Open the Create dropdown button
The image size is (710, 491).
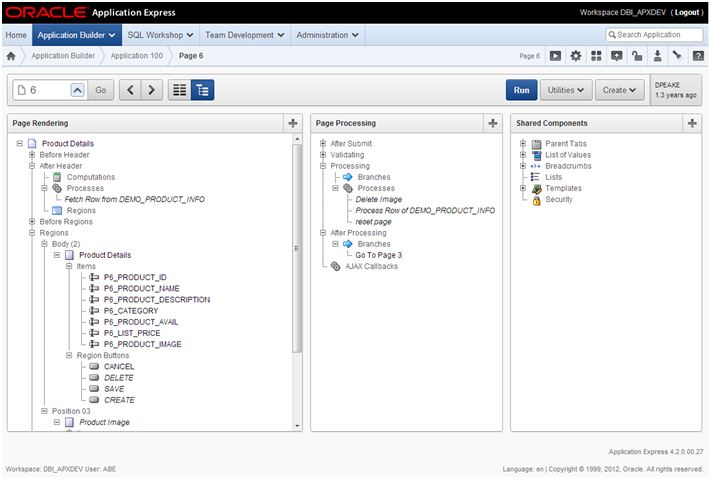620,90
